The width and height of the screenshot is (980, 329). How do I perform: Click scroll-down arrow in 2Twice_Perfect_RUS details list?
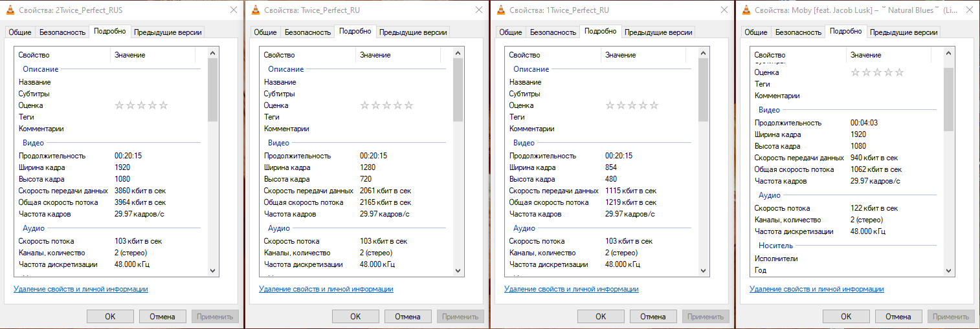coord(213,270)
